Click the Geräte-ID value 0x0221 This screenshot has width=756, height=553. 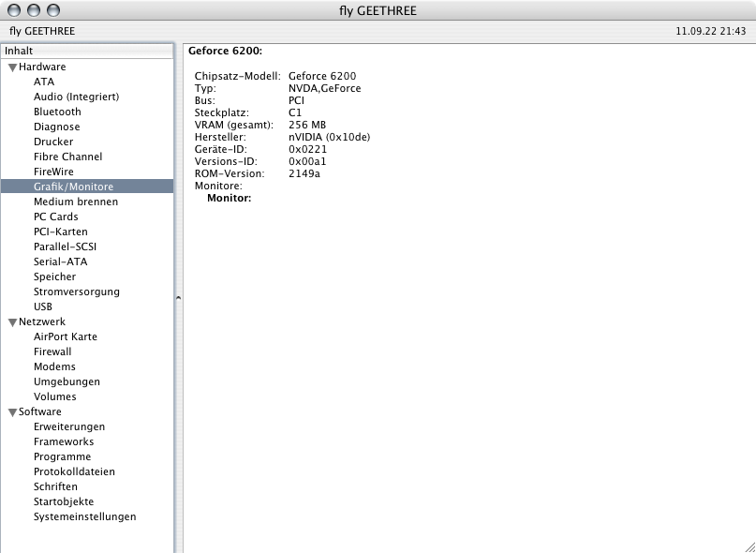[307, 149]
